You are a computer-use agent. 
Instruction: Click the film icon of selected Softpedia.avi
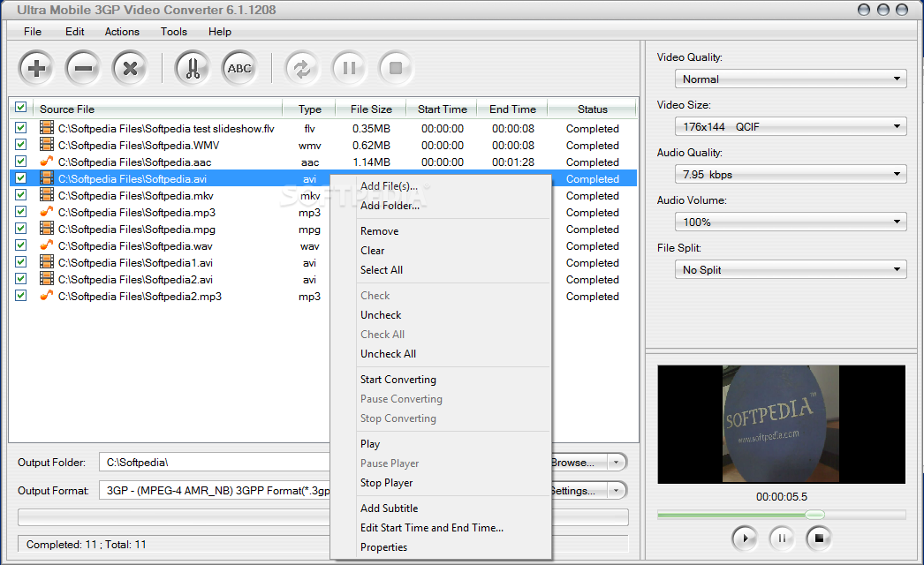[47, 178]
